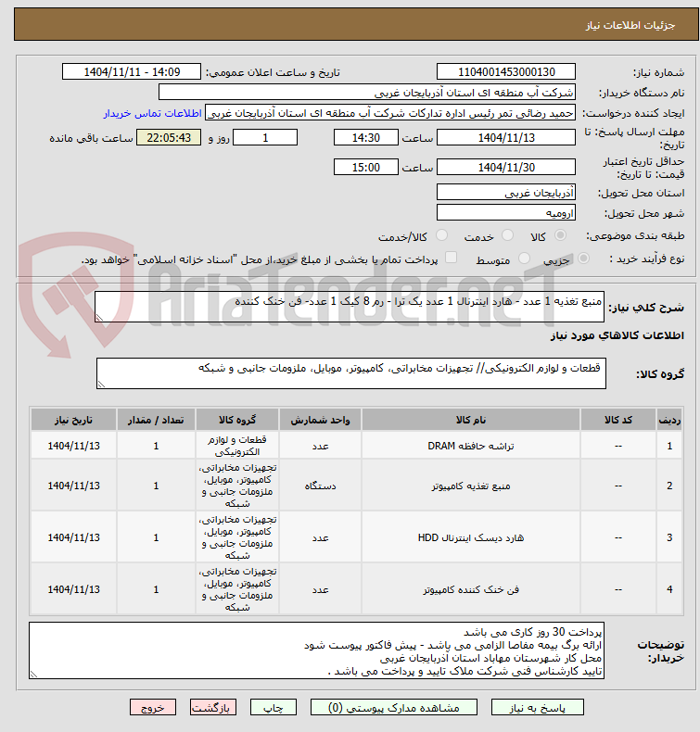The width and height of the screenshot is (700, 732).
Task: Click the 'هارد دیسک اینترنال HDD' item name
Action: point(471,537)
